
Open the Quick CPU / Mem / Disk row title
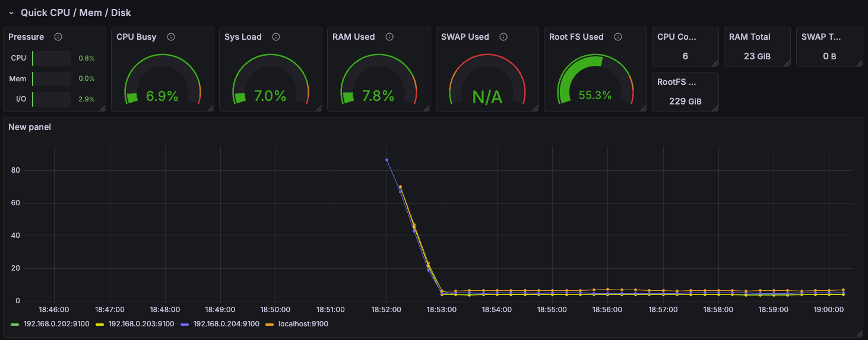click(x=76, y=12)
